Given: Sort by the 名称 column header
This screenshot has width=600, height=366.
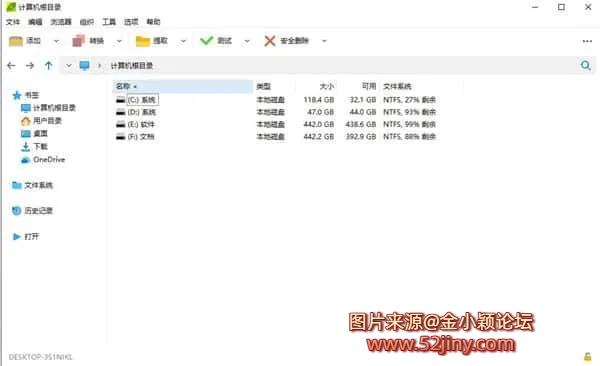Looking at the screenshot, I should pos(183,87).
